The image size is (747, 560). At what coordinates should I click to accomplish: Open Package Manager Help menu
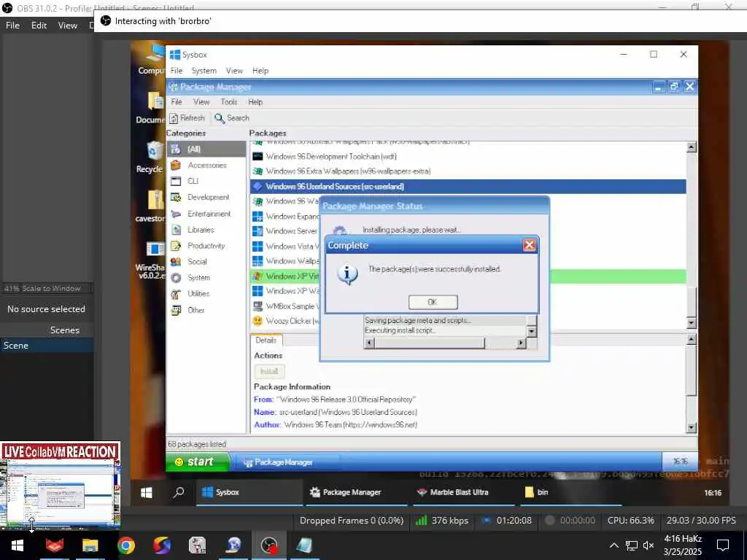pyautogui.click(x=255, y=102)
